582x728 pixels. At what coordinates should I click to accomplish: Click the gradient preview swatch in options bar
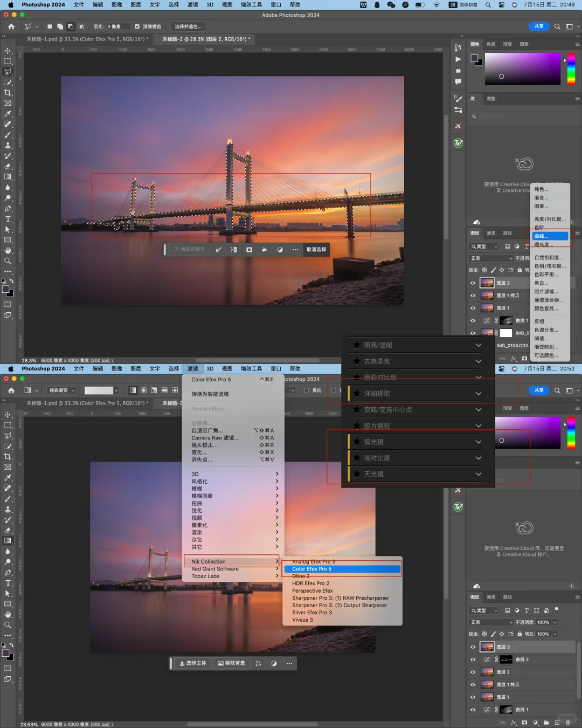[99, 390]
